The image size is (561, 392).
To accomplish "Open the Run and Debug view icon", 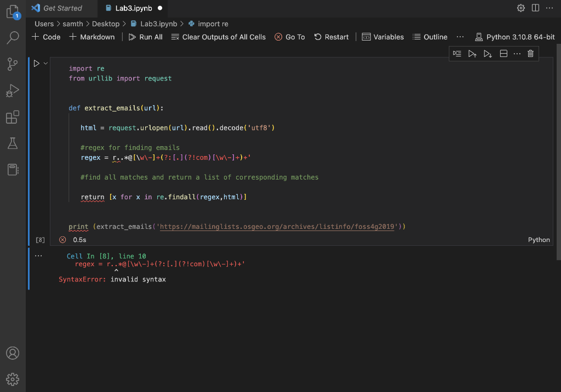I will [x=13, y=90].
